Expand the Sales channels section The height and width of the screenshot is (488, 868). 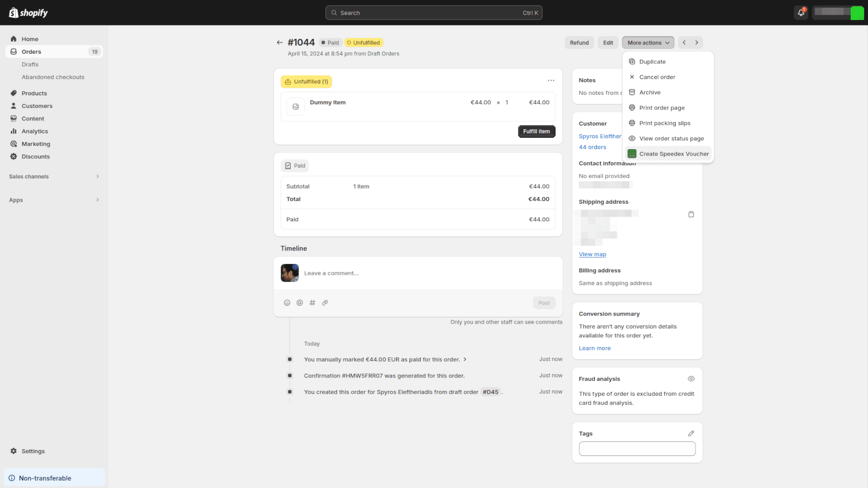(98, 176)
